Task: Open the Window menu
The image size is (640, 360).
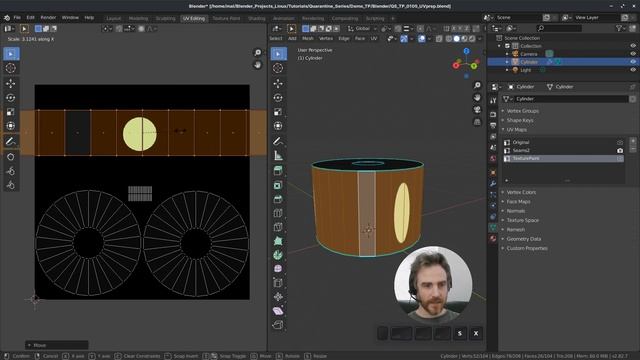Action: (x=70, y=18)
